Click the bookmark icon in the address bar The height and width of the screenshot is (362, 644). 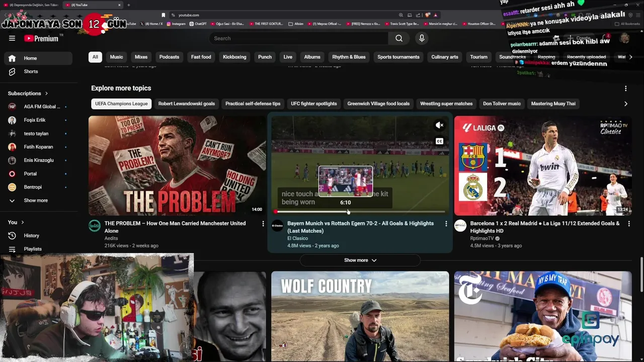163,15
